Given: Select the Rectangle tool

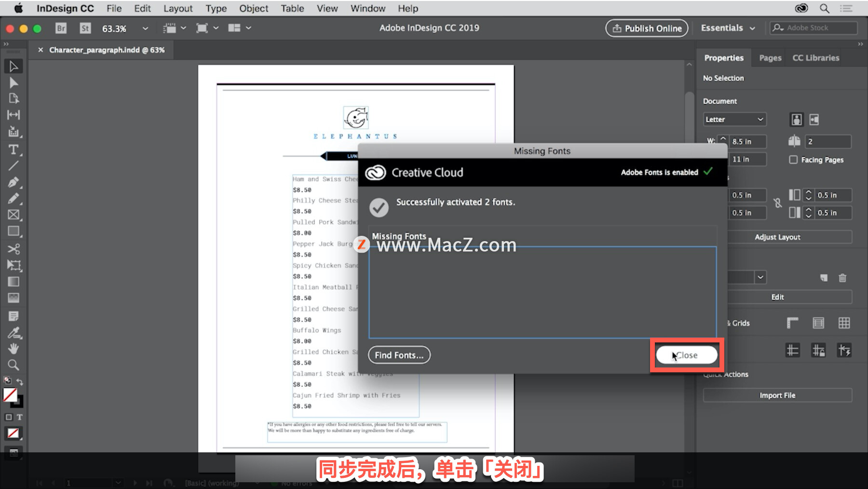Looking at the screenshot, I should point(14,231).
